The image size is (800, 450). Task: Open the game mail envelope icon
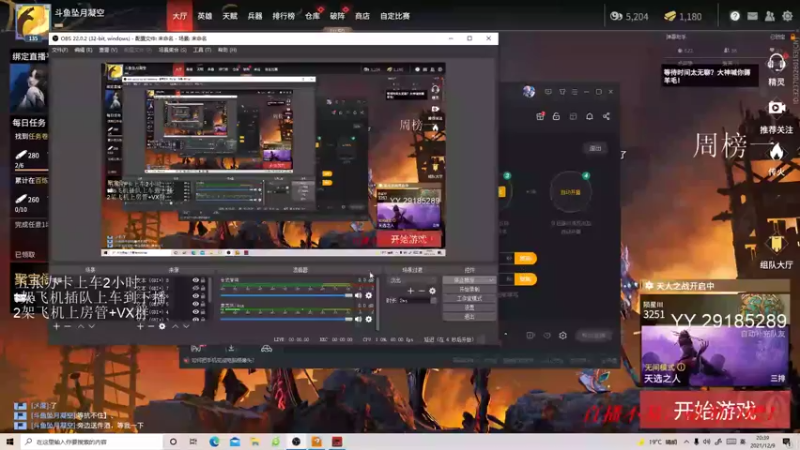(753, 16)
